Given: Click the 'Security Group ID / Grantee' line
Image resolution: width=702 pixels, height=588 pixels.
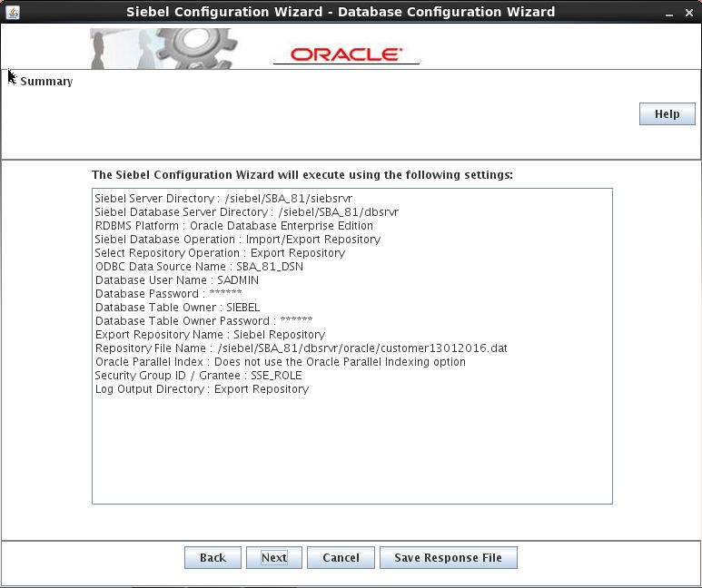Looking at the screenshot, I should pyautogui.click(x=198, y=376).
